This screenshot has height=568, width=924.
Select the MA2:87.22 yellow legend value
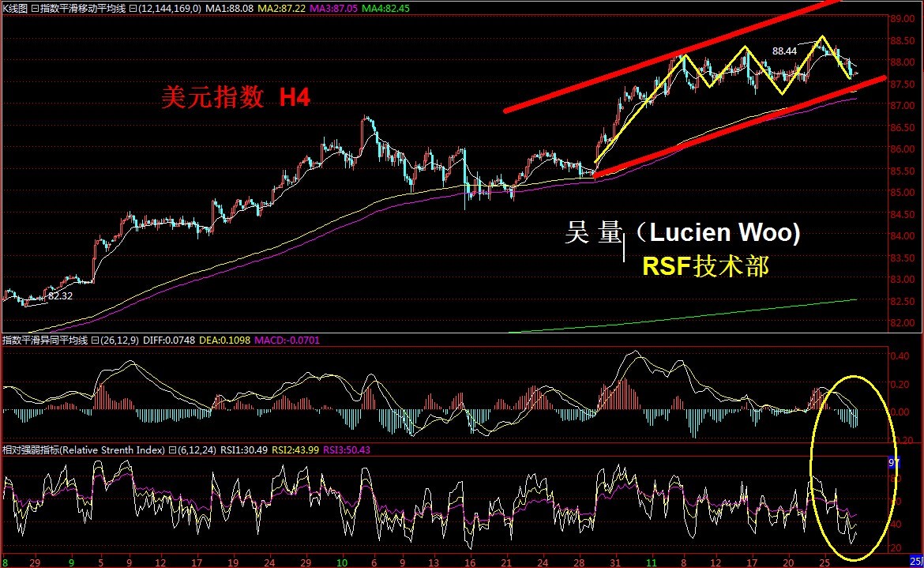280,7
